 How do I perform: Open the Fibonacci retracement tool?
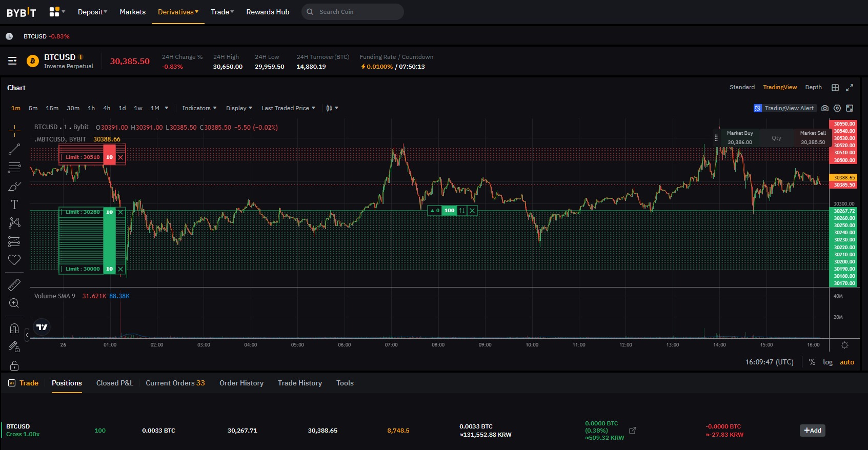(14, 168)
